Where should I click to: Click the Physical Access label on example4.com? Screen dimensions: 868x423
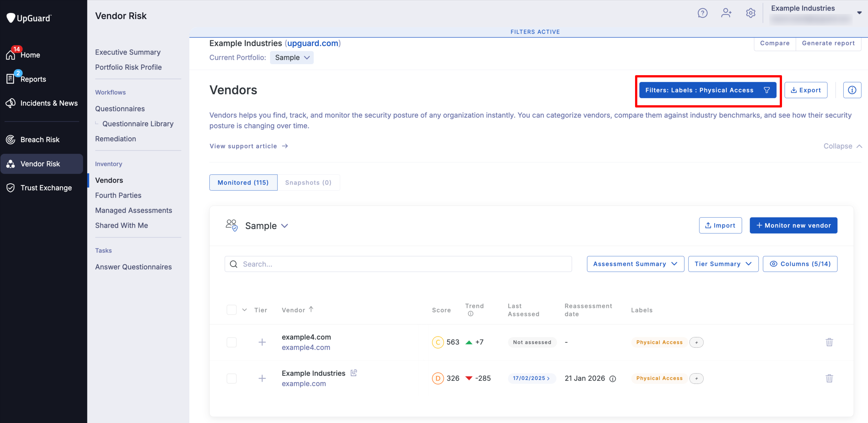click(659, 342)
